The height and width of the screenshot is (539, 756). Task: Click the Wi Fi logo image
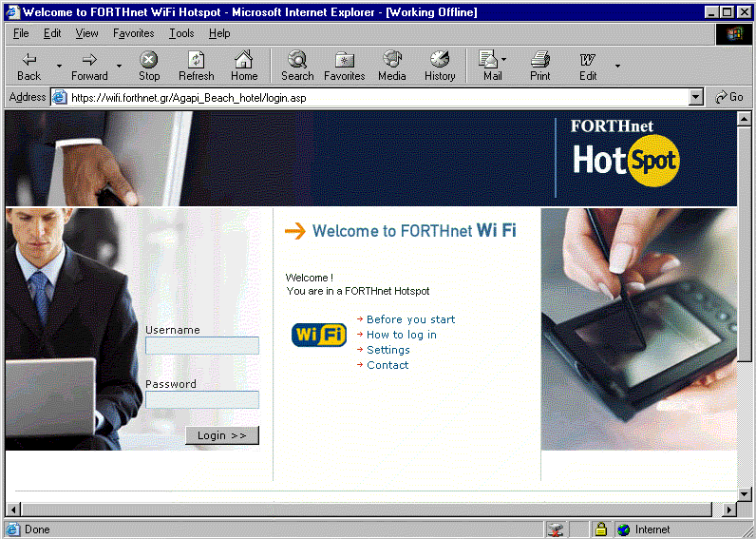pyautogui.click(x=319, y=335)
